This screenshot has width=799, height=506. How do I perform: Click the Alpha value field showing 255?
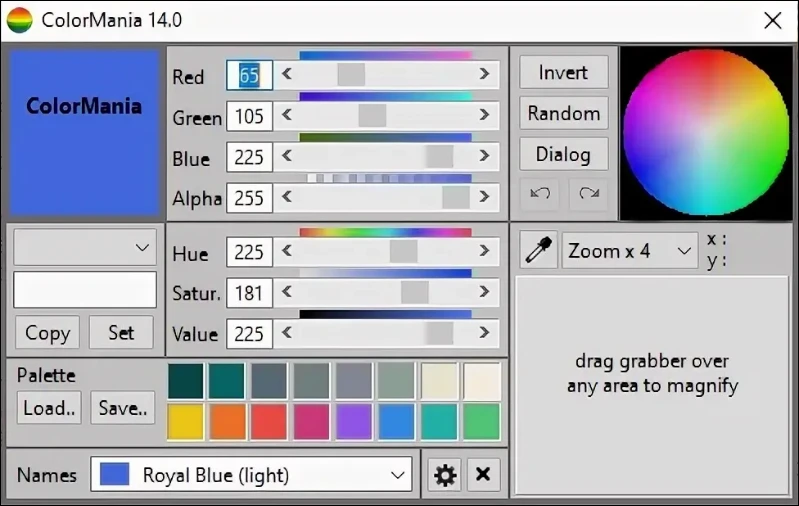pos(249,198)
